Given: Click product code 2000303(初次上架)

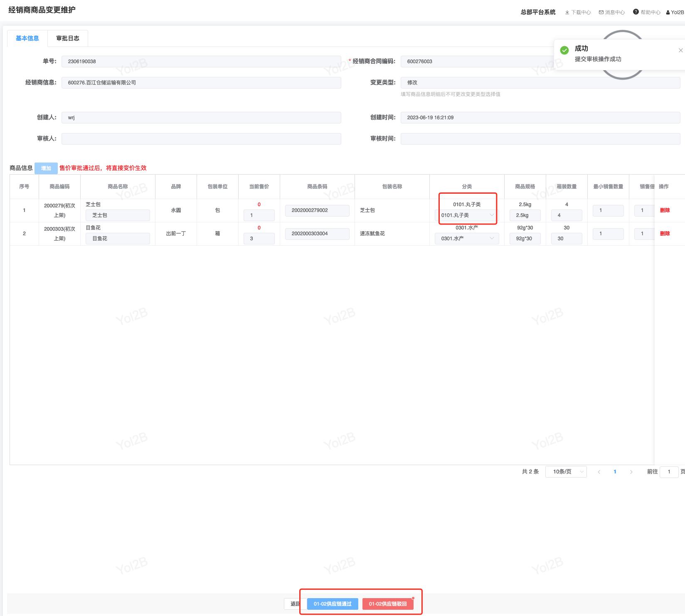Looking at the screenshot, I should click(x=59, y=234).
